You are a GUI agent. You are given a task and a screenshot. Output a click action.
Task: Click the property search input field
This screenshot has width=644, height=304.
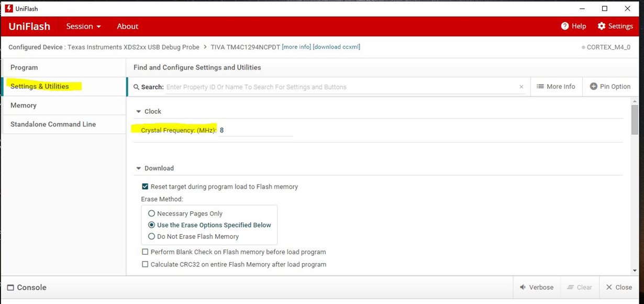(341, 87)
